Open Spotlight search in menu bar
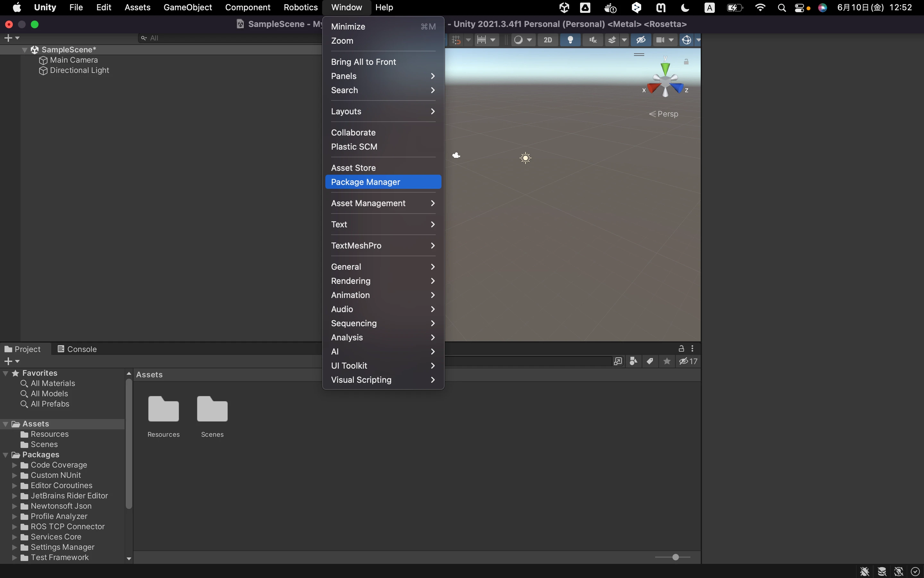The image size is (924, 578). click(x=782, y=7)
